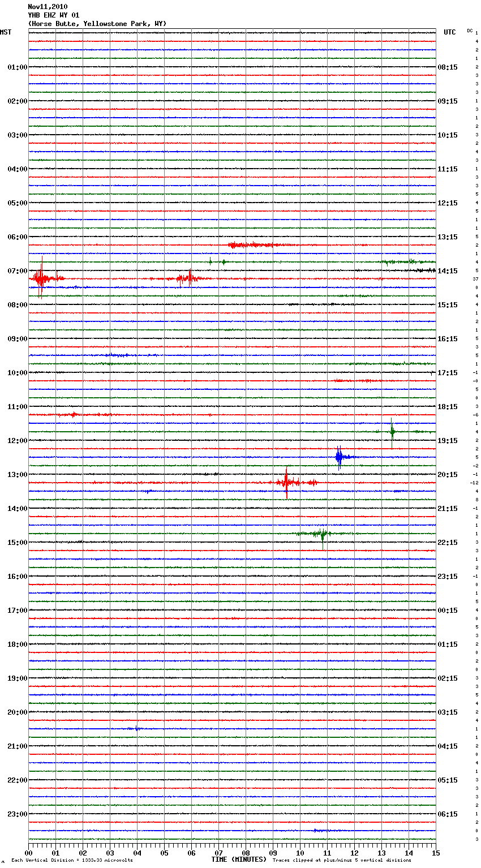Click the 03:15 UTC time label
Screen dimensions: 481x868
point(448,712)
